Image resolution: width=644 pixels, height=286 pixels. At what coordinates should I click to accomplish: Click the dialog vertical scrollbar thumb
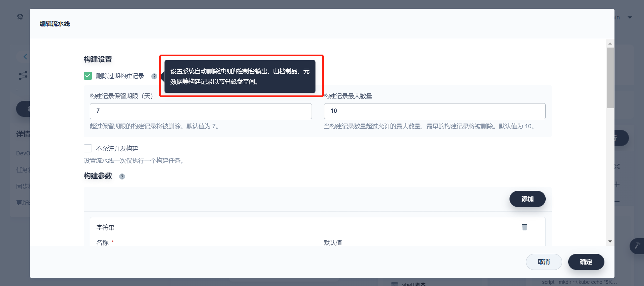(x=610, y=78)
